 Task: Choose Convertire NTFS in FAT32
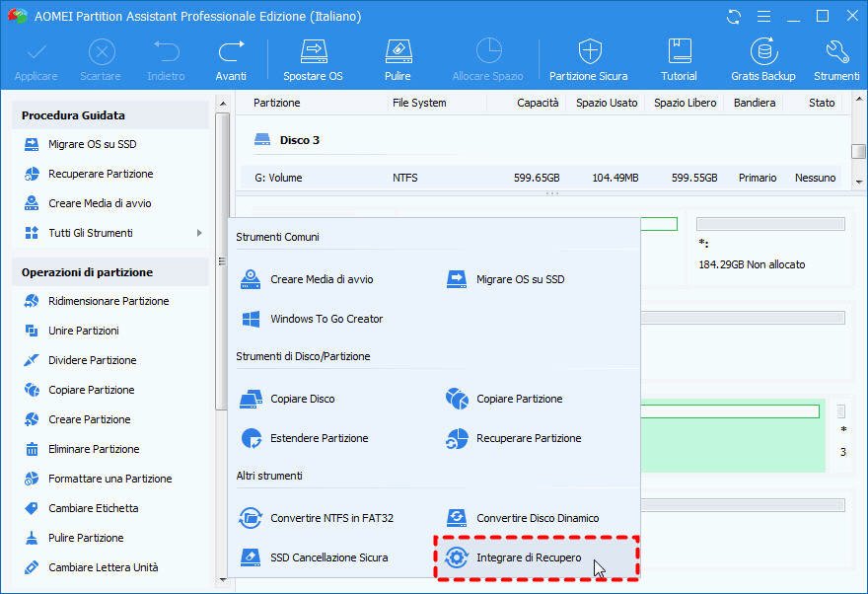pyautogui.click(x=317, y=518)
